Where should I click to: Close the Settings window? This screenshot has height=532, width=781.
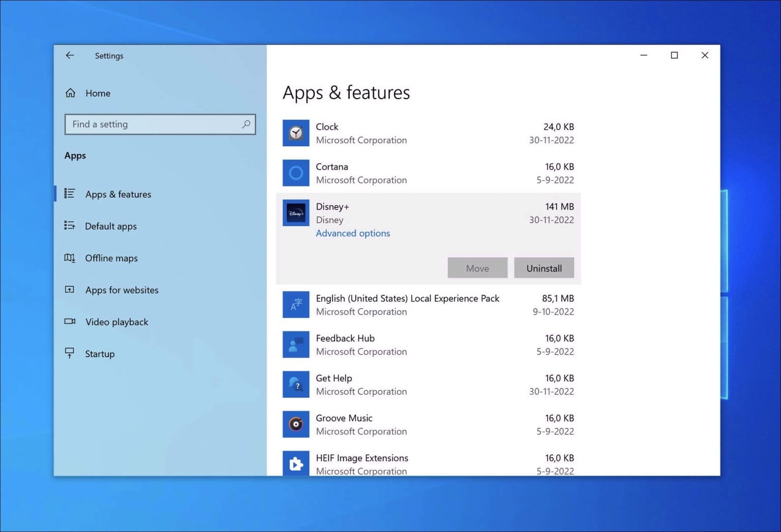point(705,55)
